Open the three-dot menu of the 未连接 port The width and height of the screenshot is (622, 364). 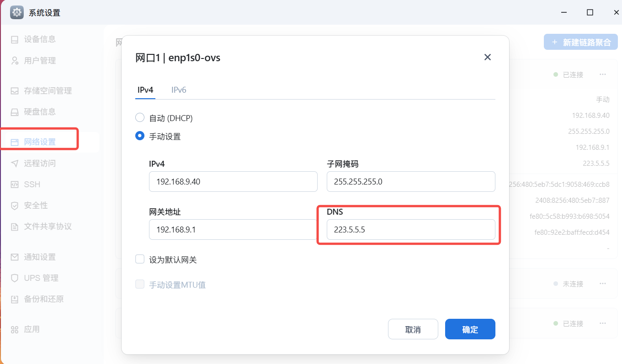point(602,284)
